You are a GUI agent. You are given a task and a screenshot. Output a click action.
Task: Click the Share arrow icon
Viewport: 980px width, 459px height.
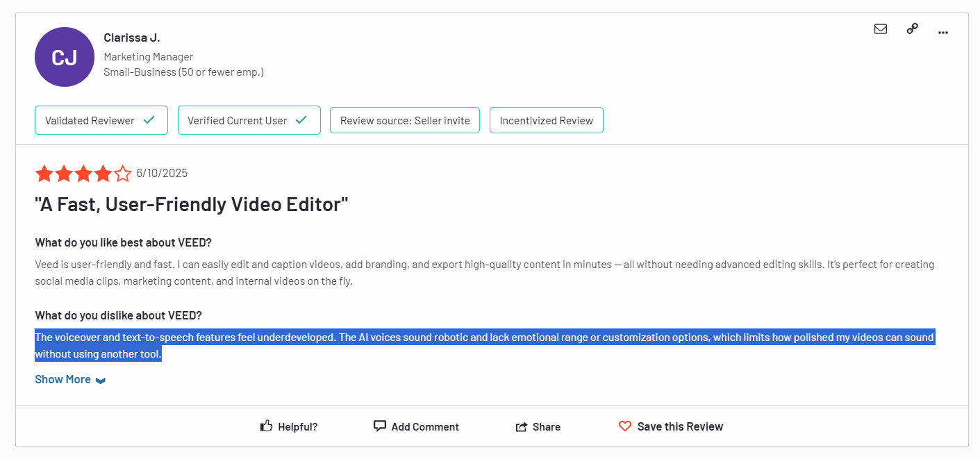click(522, 427)
